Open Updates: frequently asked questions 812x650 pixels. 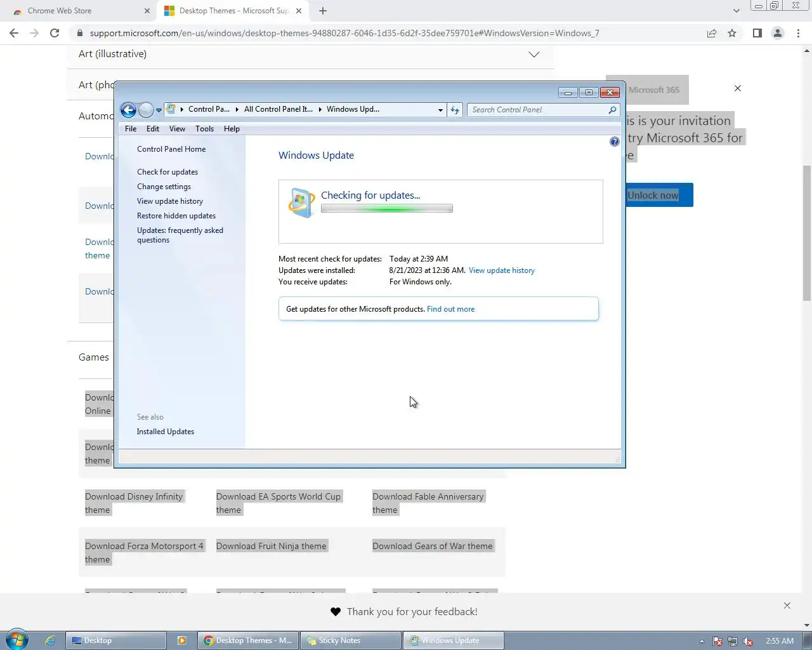coord(180,235)
